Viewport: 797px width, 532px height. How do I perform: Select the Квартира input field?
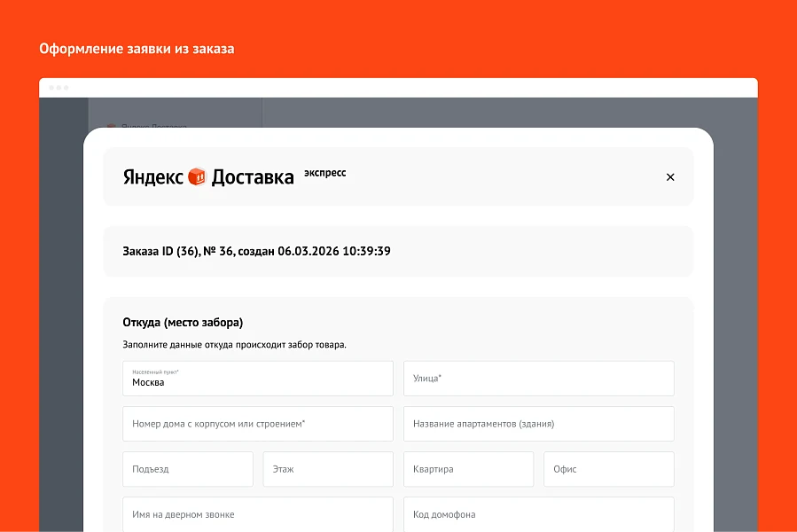click(x=469, y=469)
